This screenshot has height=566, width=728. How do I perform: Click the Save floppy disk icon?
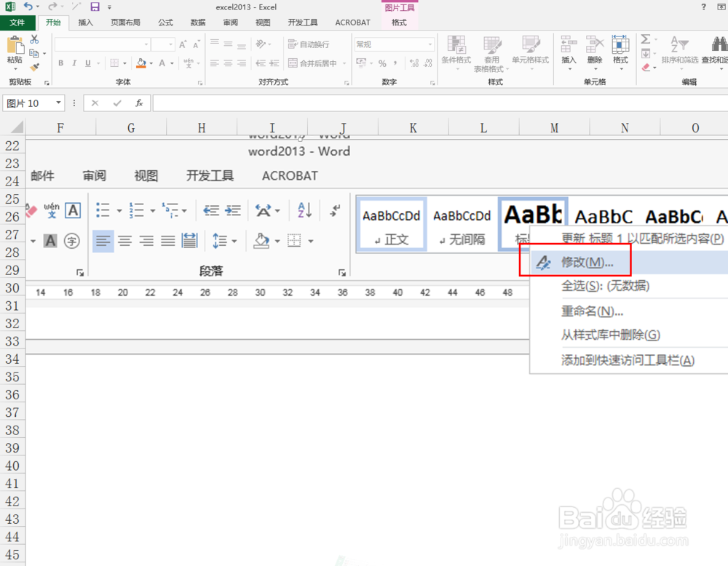(95, 7)
